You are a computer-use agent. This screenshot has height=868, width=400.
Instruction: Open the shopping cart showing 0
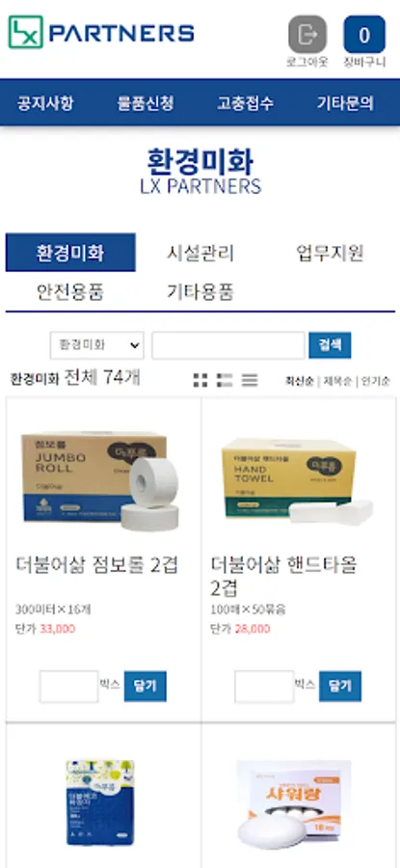(x=364, y=35)
